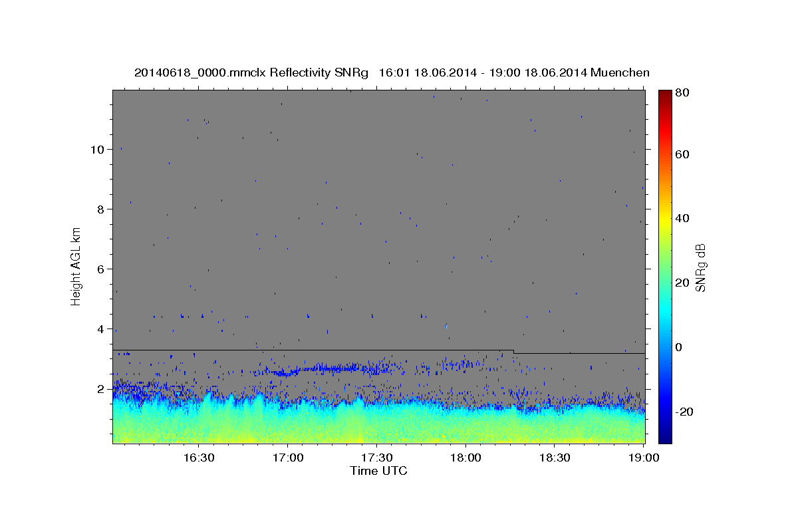Click the colorbar 40 dB label
Screen dimensions: 798x532
(683, 218)
